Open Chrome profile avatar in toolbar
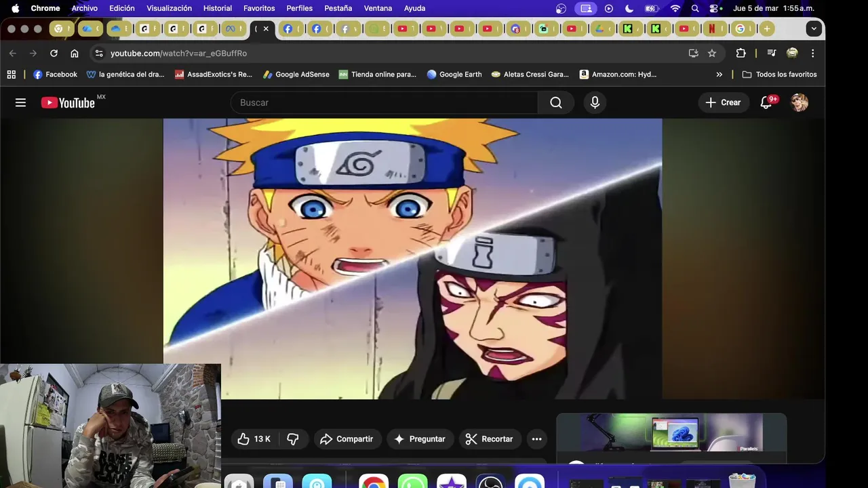Screen dimensions: 868x488 point(792,53)
